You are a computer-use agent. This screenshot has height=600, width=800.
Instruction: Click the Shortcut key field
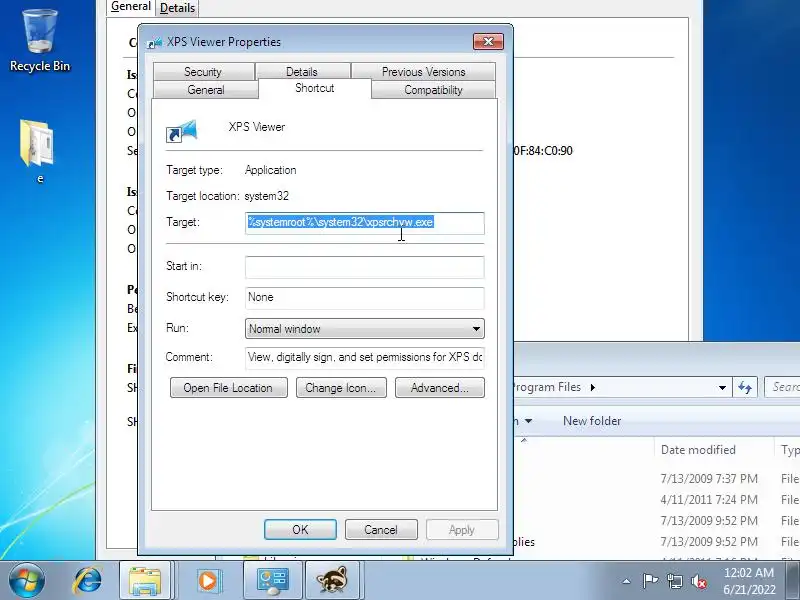coord(364,297)
